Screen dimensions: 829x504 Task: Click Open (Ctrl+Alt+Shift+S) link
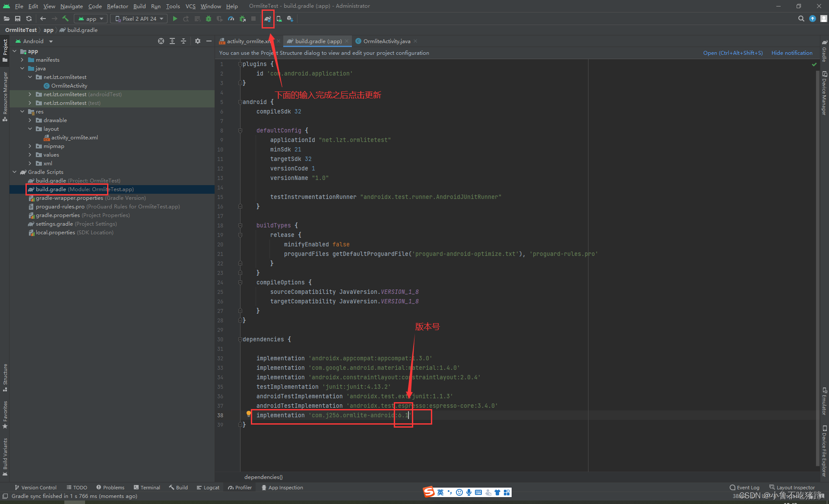point(733,53)
